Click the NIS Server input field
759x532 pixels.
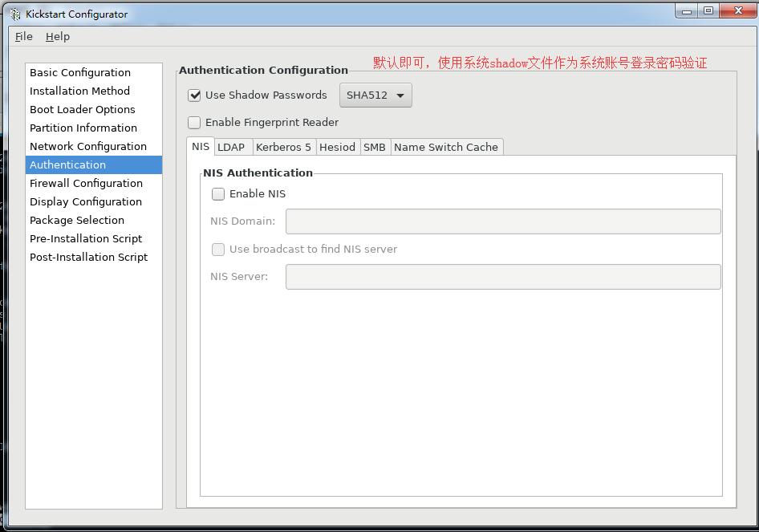point(503,277)
